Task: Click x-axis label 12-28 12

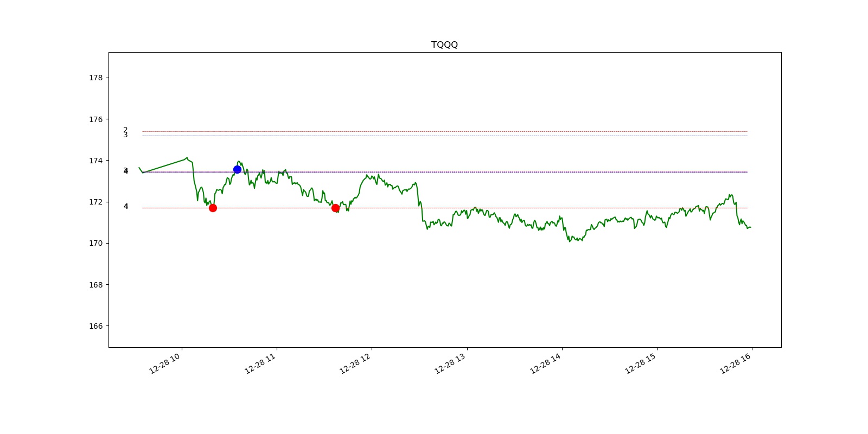Action: click(355, 362)
